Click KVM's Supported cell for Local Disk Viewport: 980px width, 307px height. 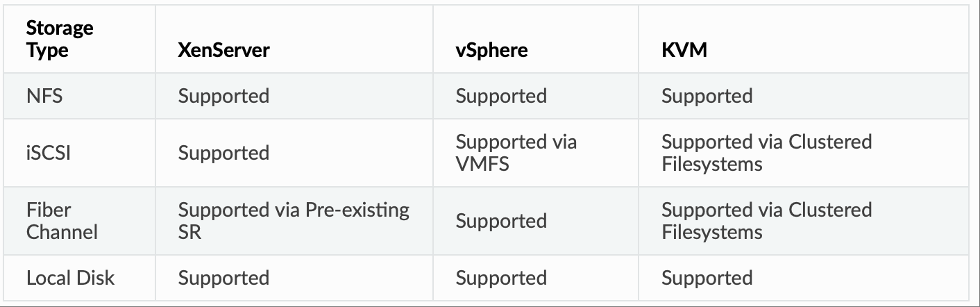[707, 278]
